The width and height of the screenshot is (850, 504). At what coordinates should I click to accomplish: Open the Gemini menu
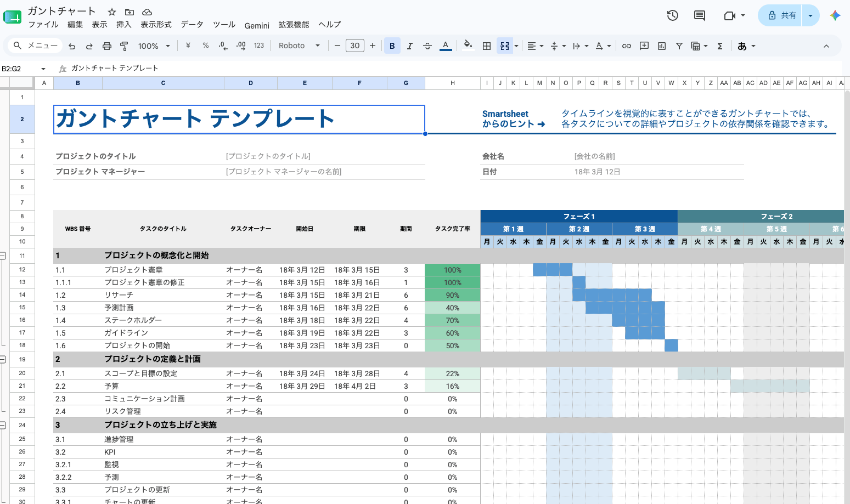[x=257, y=25]
